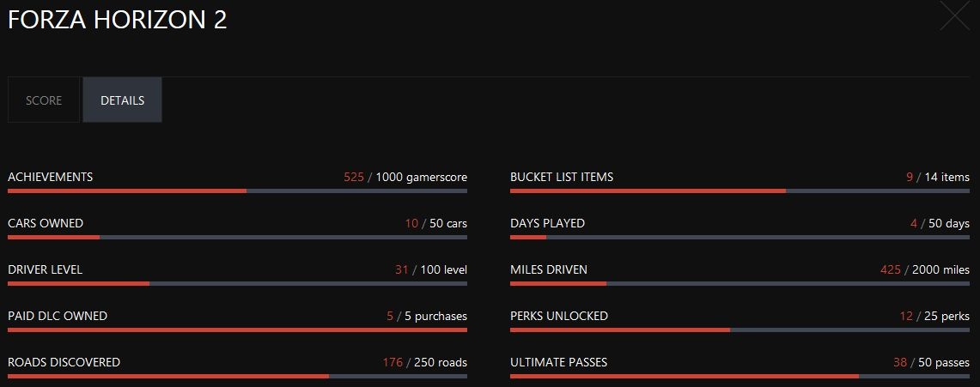
Task: Click the 38 / 50 passes value
Action: (x=931, y=362)
